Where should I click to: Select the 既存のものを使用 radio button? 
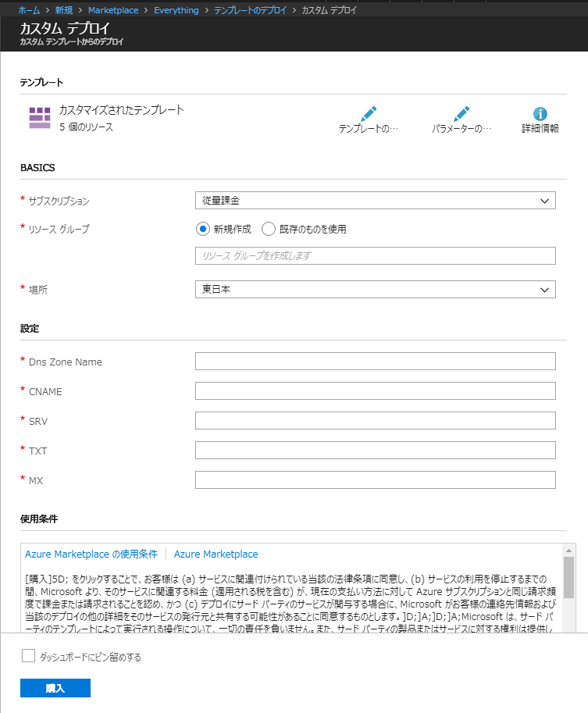269,229
